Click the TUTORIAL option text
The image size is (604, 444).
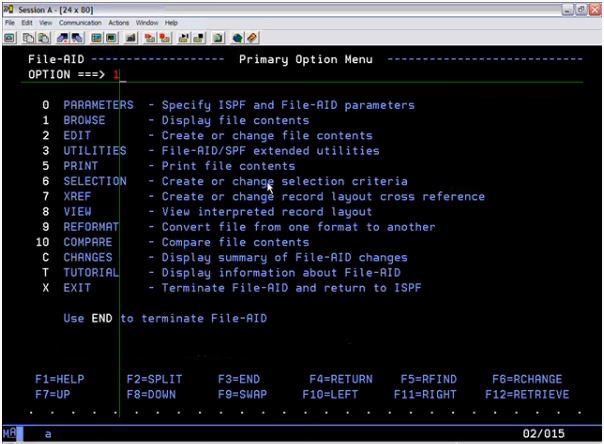click(x=91, y=273)
